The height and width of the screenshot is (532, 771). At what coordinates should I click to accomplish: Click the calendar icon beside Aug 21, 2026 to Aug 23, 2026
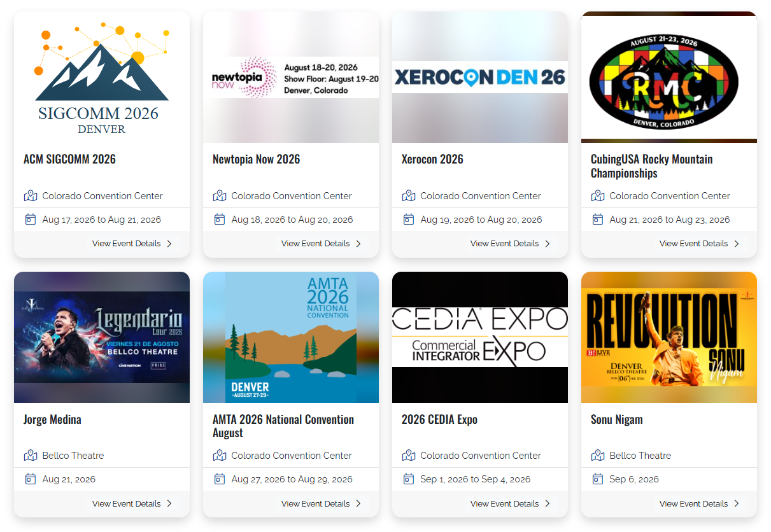(x=598, y=220)
